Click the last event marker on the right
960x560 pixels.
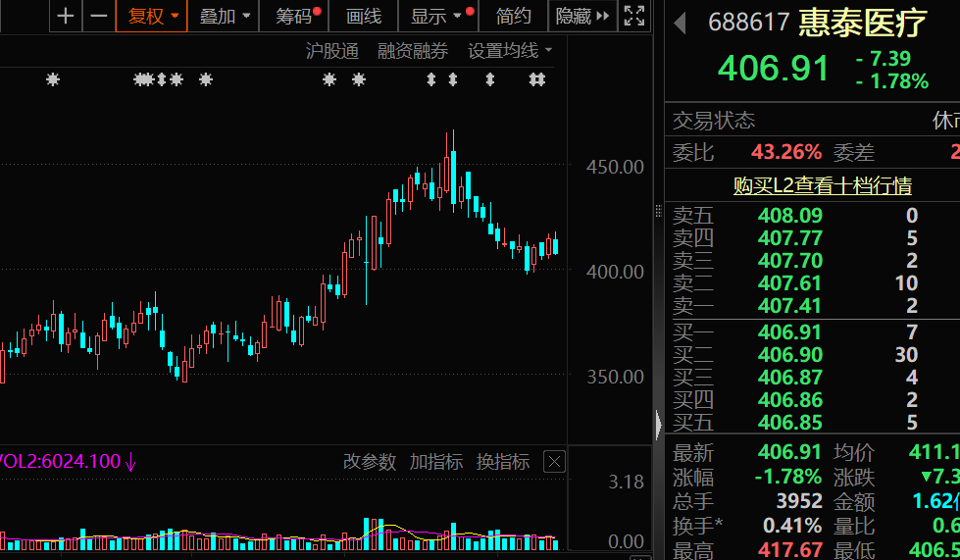point(536,80)
